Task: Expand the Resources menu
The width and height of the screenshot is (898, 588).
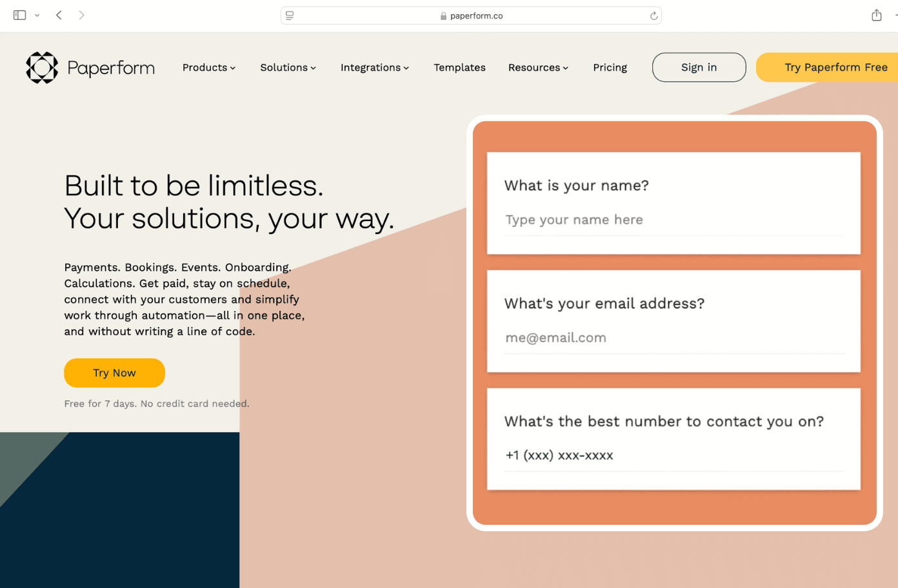Action: (538, 67)
